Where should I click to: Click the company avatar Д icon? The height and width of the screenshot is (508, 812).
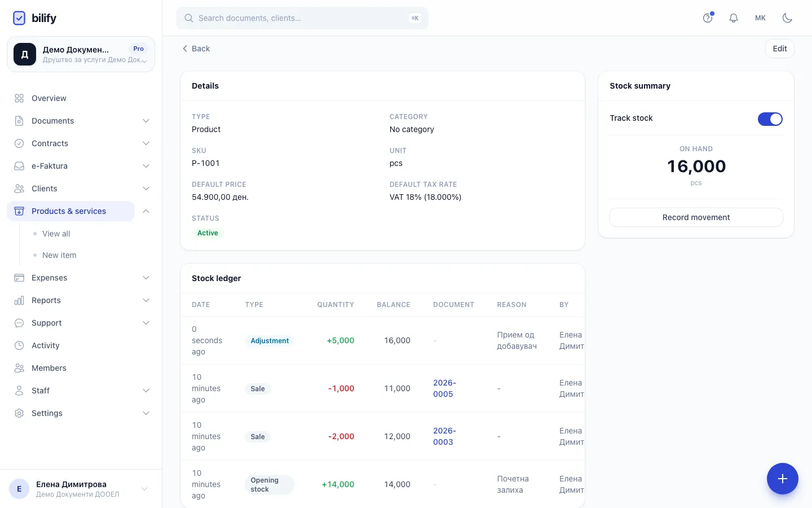click(x=25, y=54)
